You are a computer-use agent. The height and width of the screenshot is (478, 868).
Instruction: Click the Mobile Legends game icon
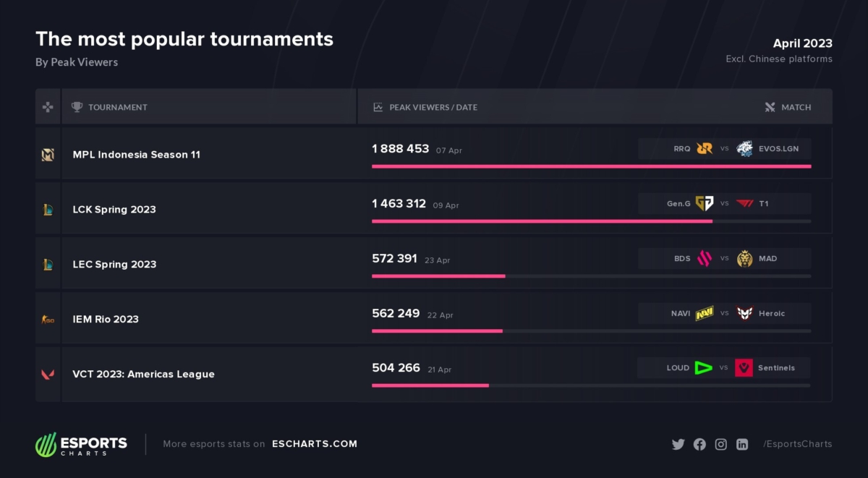48,154
